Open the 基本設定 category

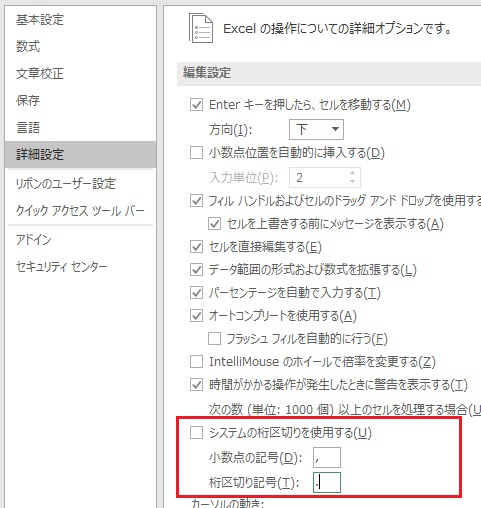pyautogui.click(x=40, y=20)
